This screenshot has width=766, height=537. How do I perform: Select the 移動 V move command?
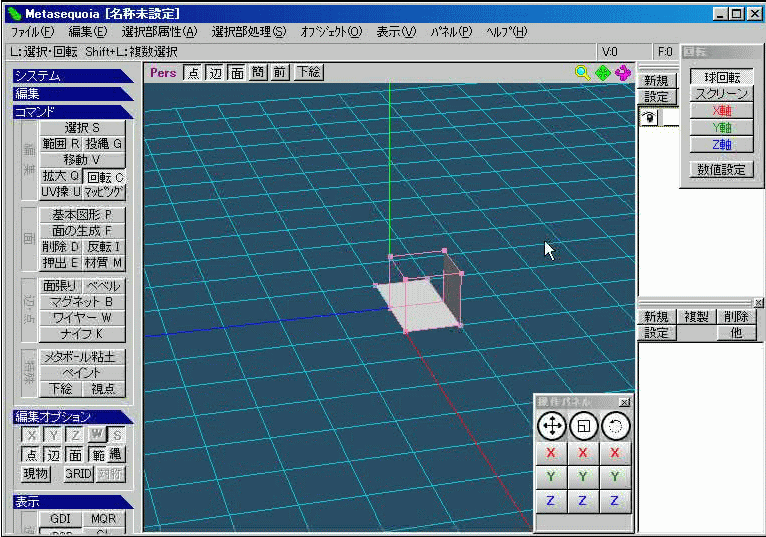82,160
